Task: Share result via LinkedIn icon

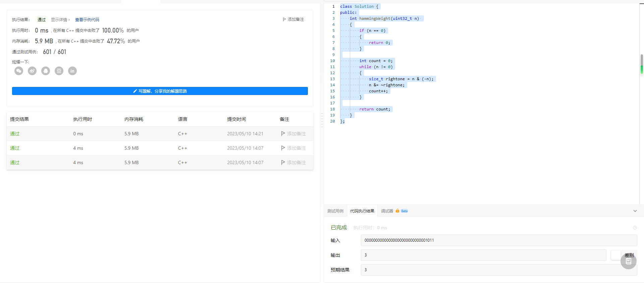Action: (x=72, y=71)
